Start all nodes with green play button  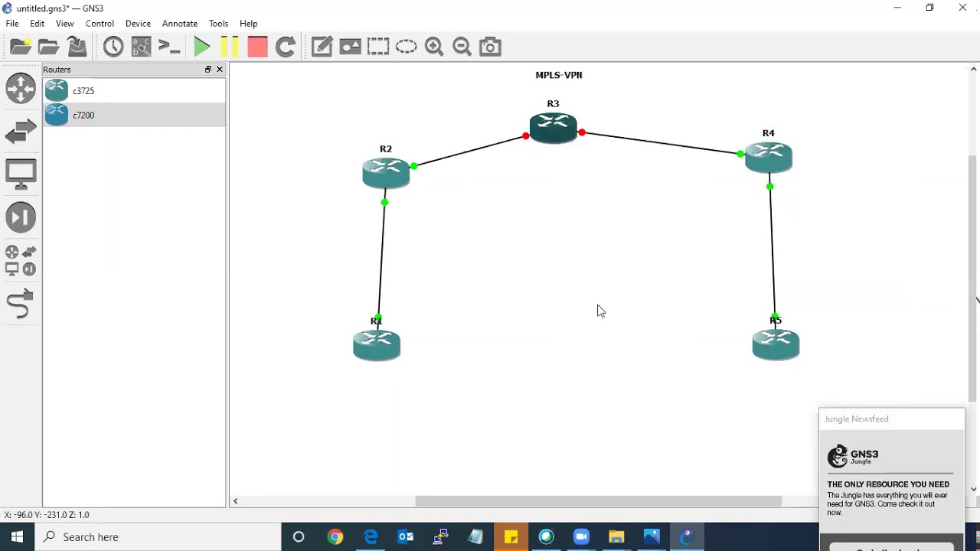pos(201,47)
